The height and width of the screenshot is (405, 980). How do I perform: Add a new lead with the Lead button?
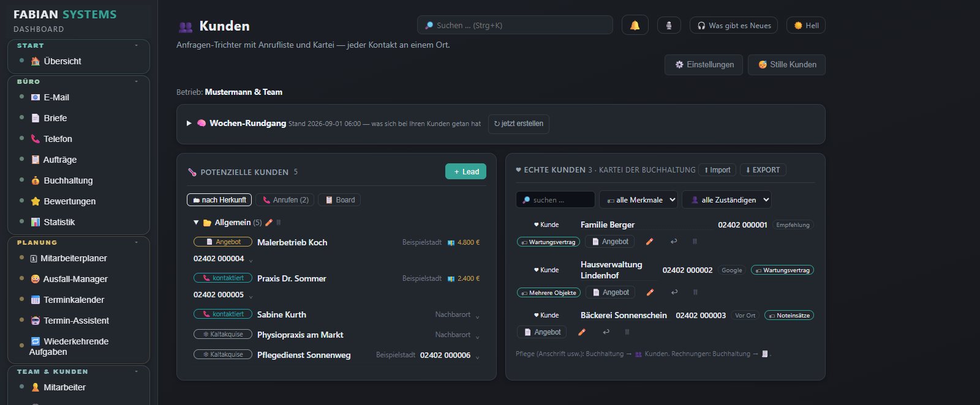466,172
